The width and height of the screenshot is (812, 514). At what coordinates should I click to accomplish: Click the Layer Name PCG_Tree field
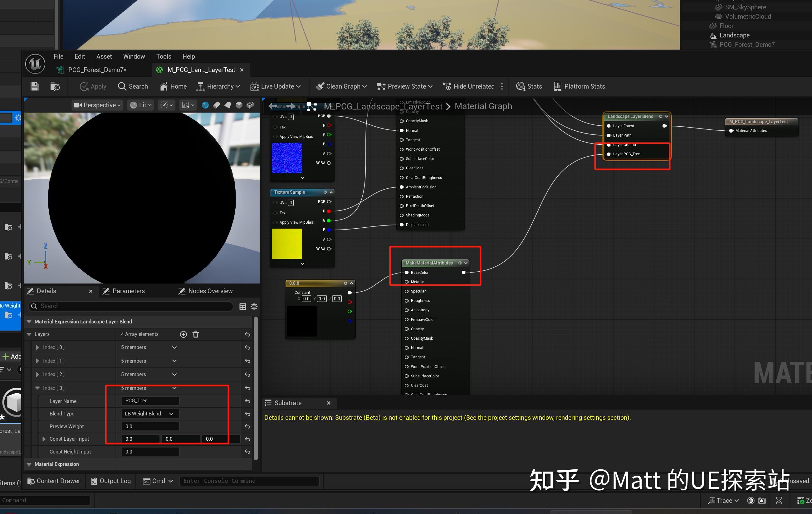[150, 401]
